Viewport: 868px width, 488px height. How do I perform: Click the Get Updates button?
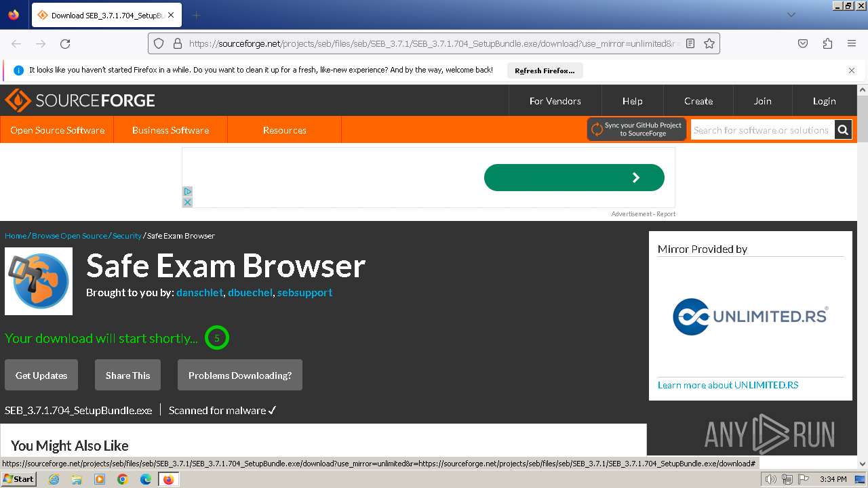point(41,375)
